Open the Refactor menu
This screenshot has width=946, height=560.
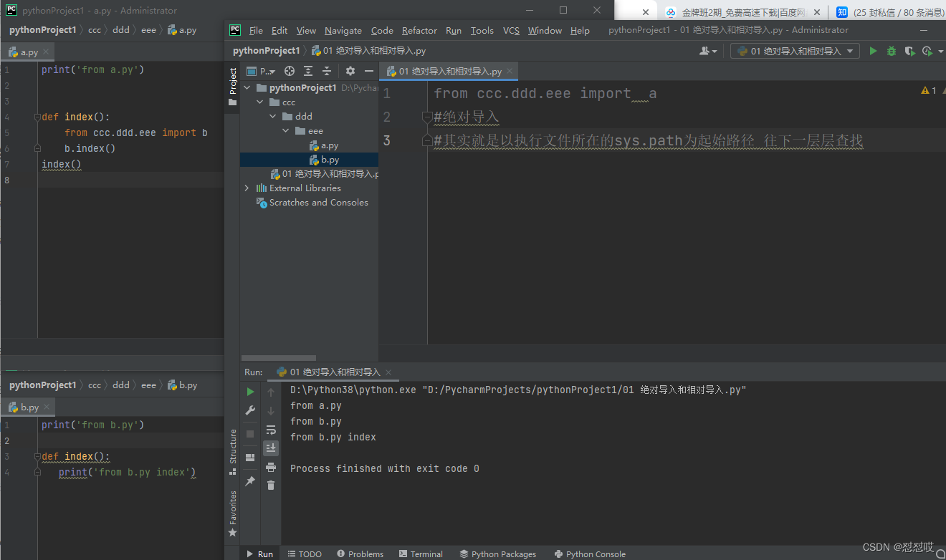(x=419, y=30)
